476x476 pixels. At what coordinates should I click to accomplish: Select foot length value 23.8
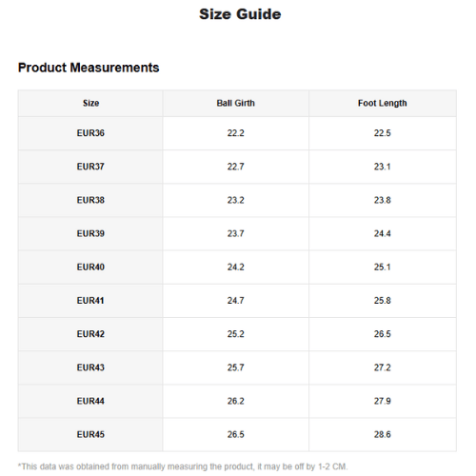(x=383, y=200)
